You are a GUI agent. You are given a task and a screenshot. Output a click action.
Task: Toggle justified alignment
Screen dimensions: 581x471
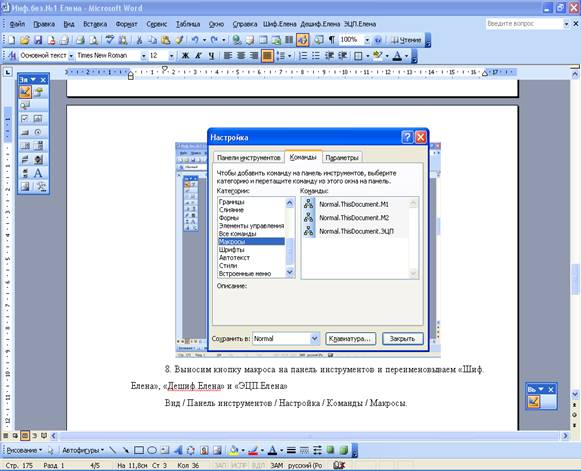point(267,56)
